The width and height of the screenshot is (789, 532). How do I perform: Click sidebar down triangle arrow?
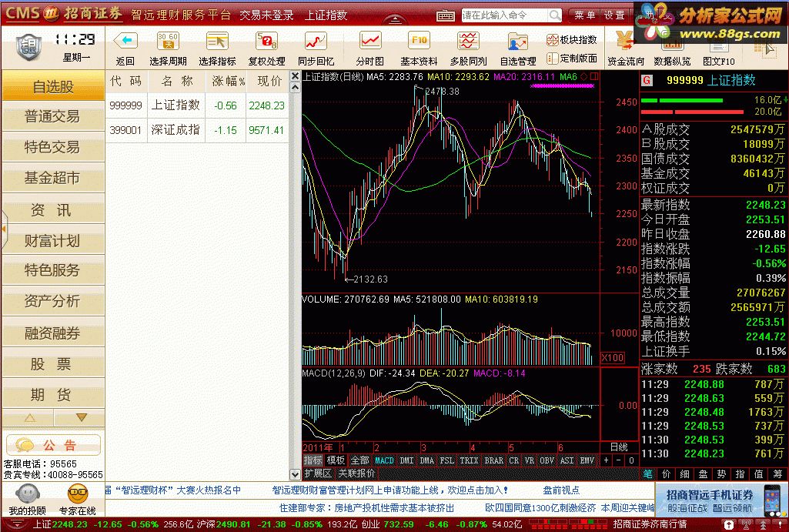81,418
